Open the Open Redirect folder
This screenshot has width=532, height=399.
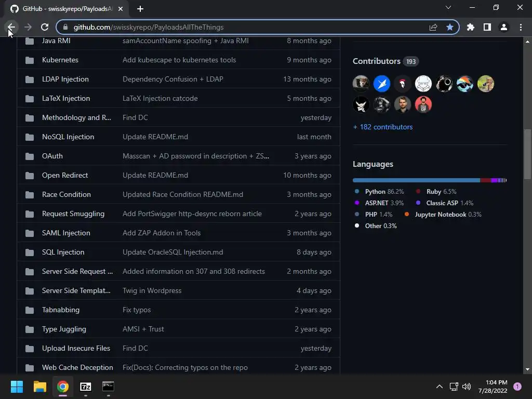click(x=65, y=176)
